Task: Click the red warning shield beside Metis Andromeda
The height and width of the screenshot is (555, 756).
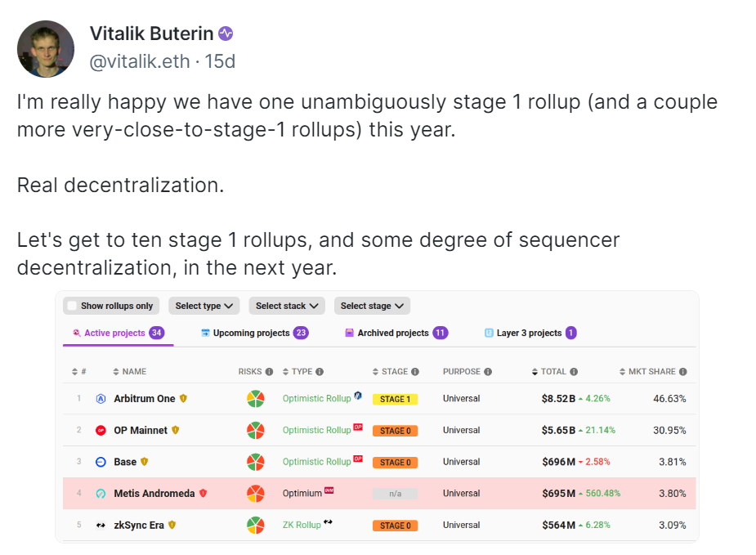Action: point(204,493)
